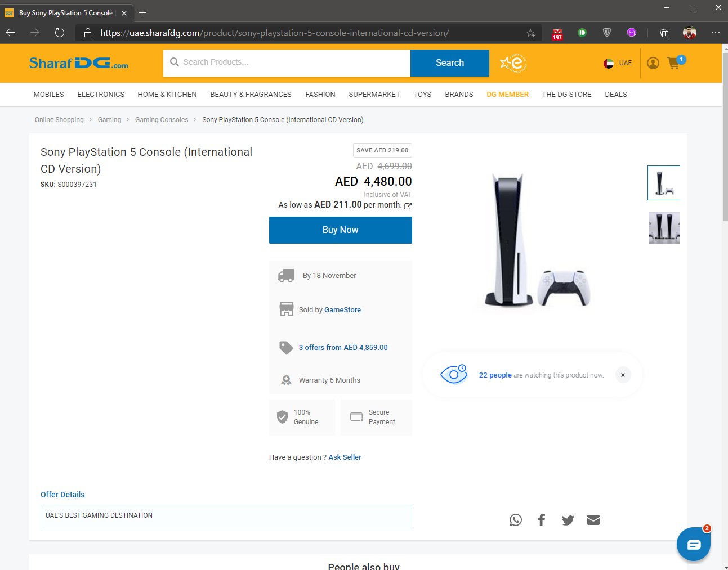Go to Online Shopping breadcrumb
Screen dimensions: 728x570
point(59,120)
